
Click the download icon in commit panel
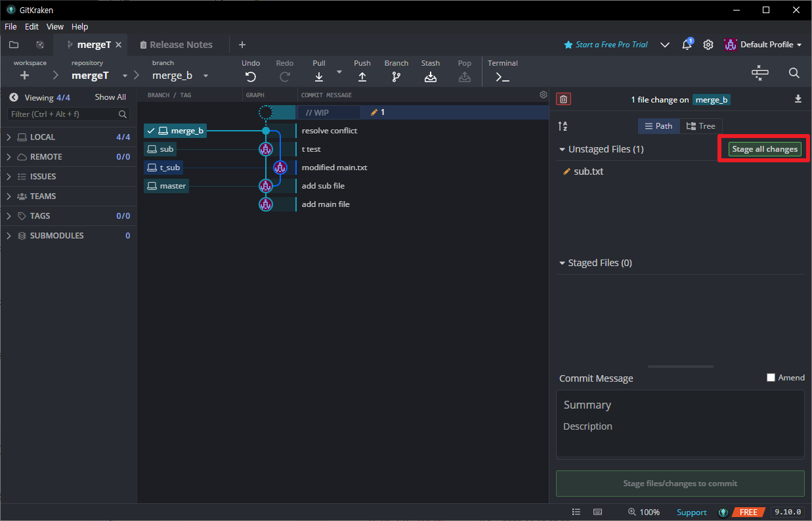click(798, 99)
